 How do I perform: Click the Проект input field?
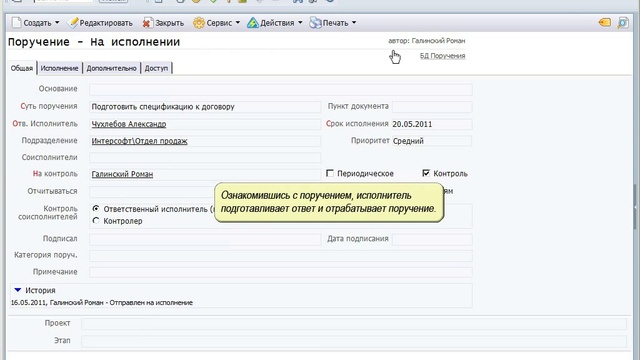353,324
